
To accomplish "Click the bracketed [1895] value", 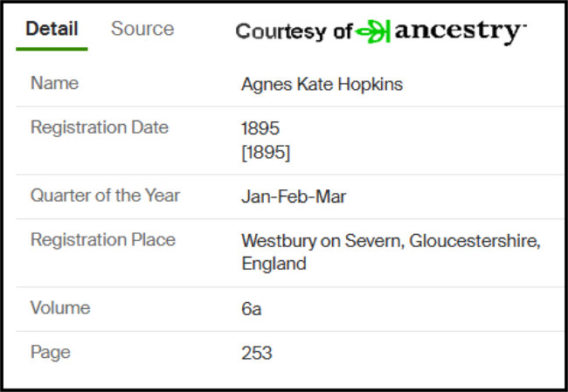I will click(x=266, y=152).
